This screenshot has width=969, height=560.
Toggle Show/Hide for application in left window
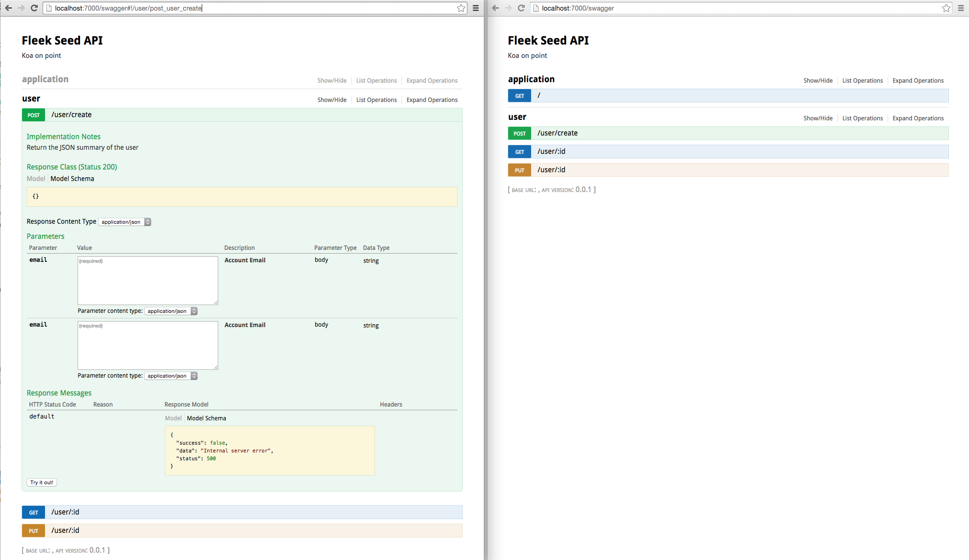point(332,80)
